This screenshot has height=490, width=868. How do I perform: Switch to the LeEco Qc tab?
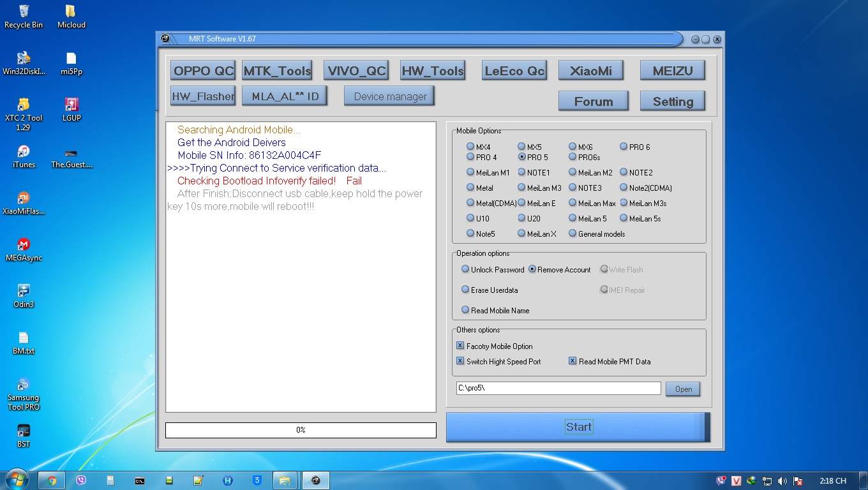514,70
